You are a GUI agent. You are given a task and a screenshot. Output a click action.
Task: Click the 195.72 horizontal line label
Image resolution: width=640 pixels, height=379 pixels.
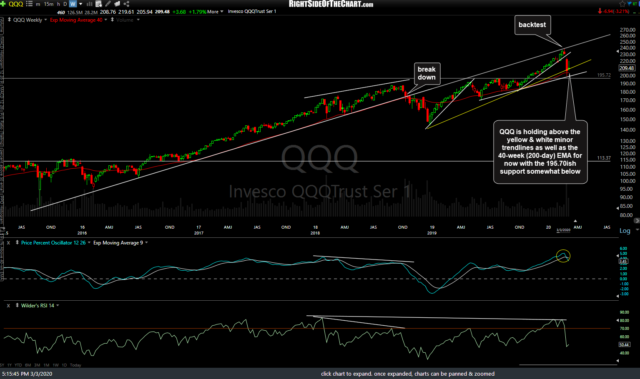[604, 75]
